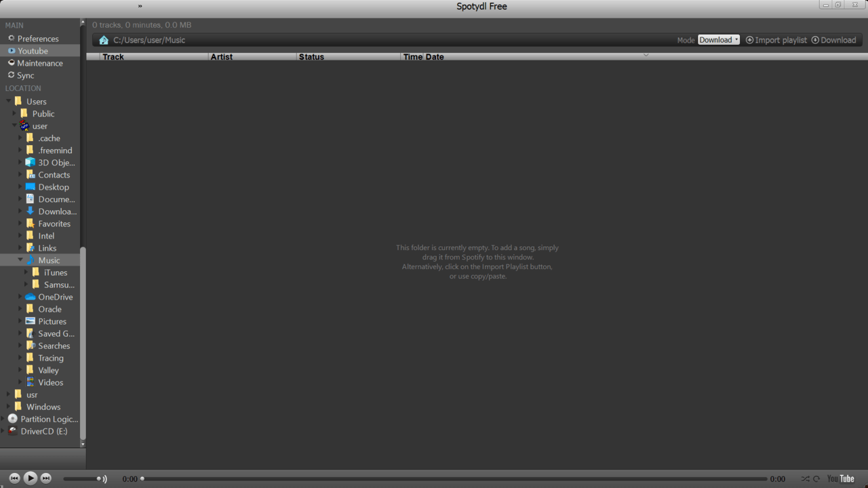This screenshot has width=868, height=488.
Task: Start playback with the play button
Action: [30, 479]
